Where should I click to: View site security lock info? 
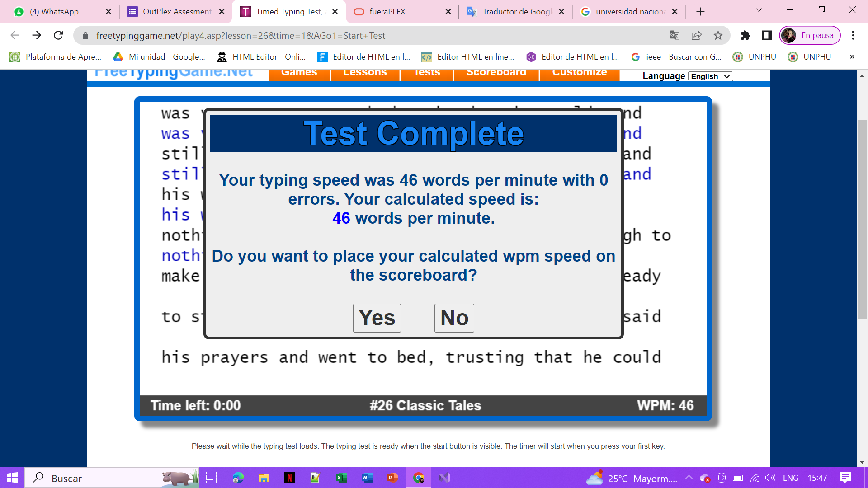click(x=85, y=35)
